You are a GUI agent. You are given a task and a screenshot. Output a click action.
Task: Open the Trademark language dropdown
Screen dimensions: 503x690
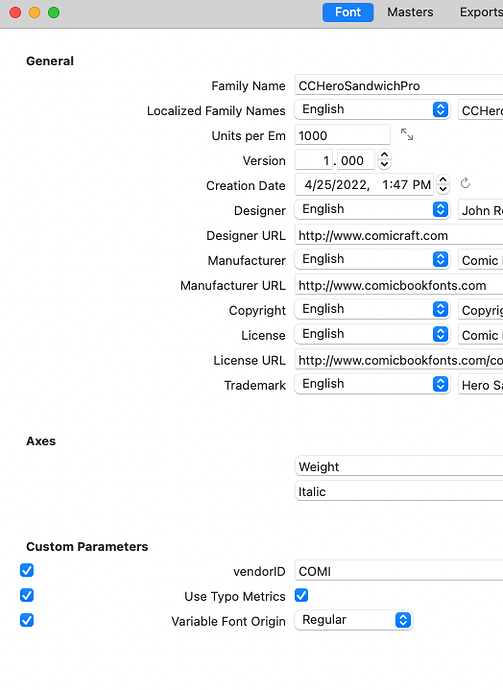click(372, 384)
